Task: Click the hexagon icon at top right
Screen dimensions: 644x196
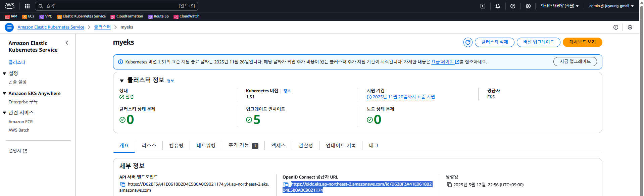Action: coord(630,27)
